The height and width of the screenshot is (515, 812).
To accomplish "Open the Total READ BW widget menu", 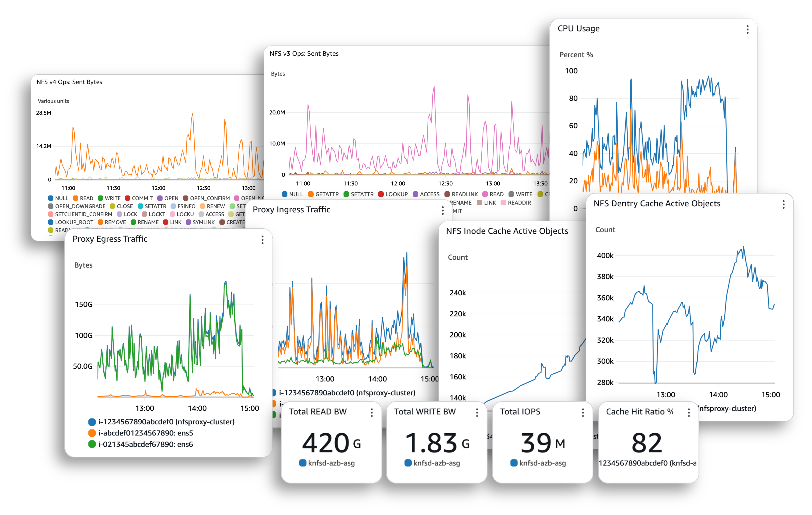I will (x=372, y=413).
